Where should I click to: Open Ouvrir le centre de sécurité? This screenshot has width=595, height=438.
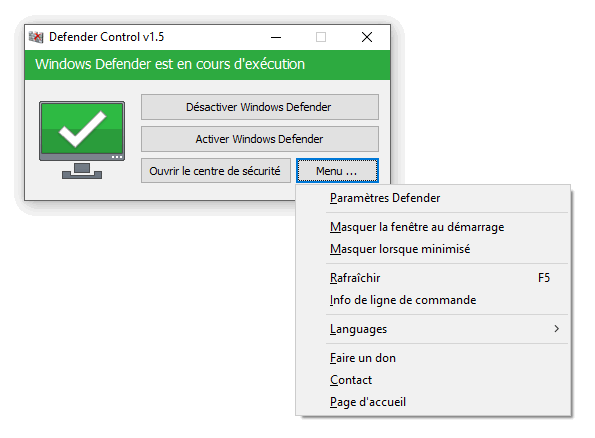tap(216, 171)
